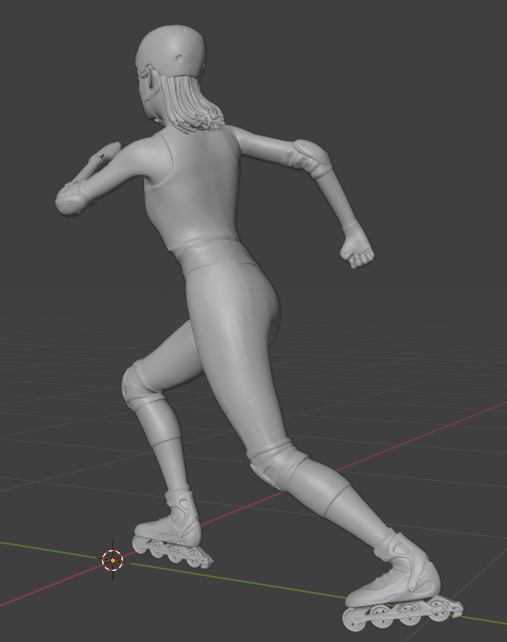Click the 3D cursor crosshair at origin
This screenshot has height=642, width=507.
pyautogui.click(x=113, y=560)
